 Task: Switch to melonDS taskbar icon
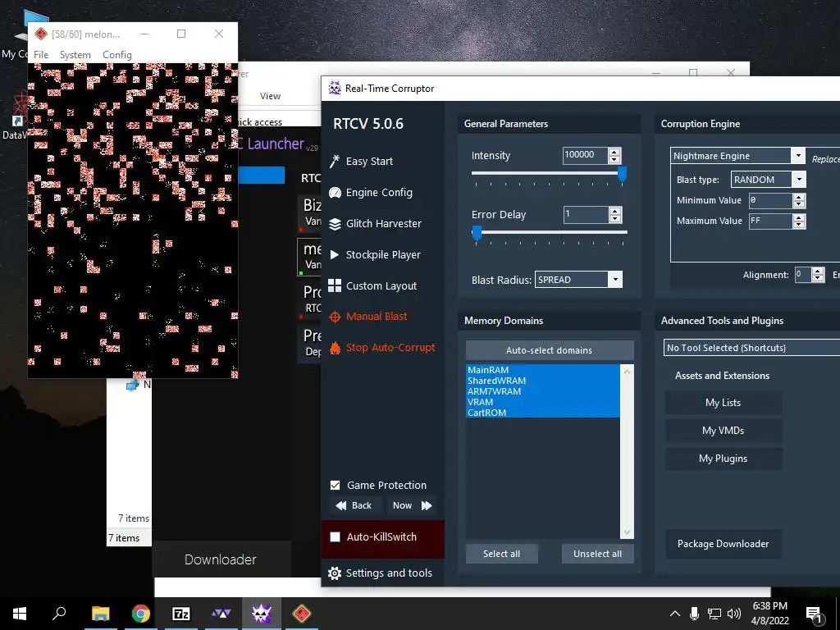coord(302,614)
